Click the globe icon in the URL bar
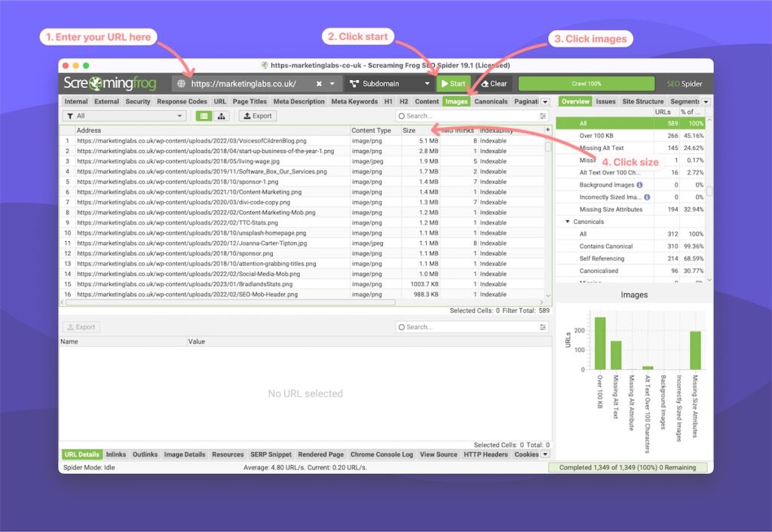Image resolution: width=772 pixels, height=532 pixels. (x=181, y=84)
